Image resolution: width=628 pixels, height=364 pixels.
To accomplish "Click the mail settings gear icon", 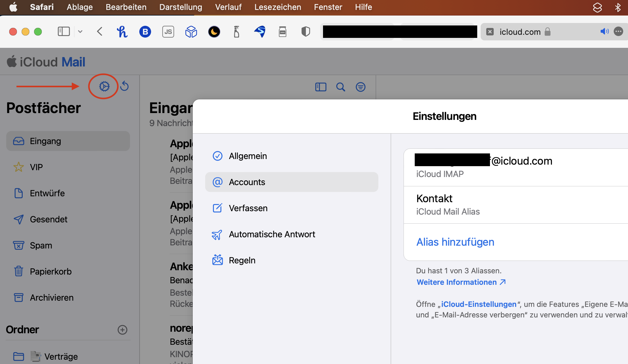I will pos(104,86).
